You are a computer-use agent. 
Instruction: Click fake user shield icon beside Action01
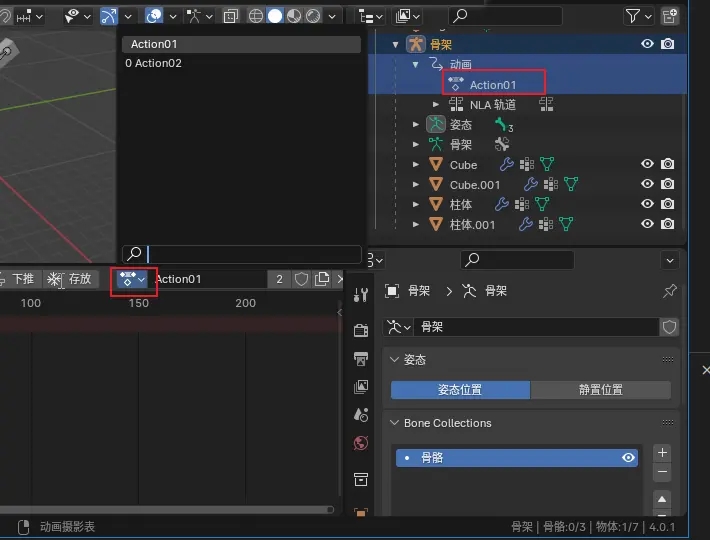pos(301,279)
